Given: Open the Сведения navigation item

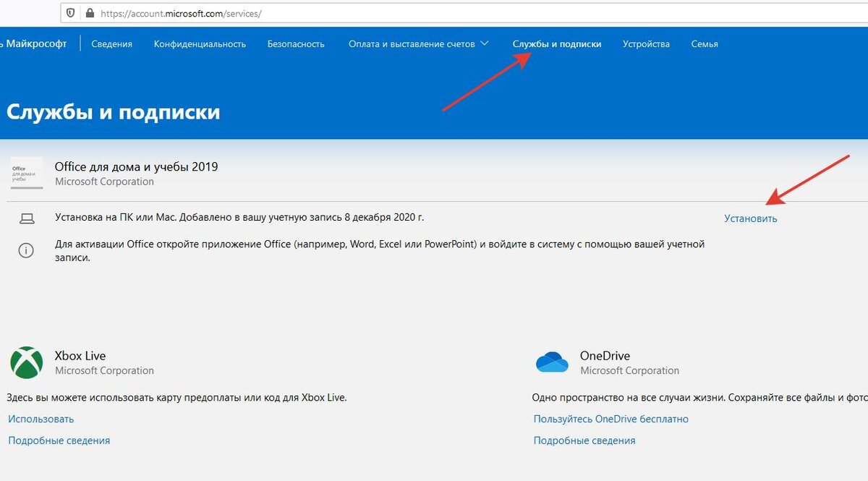Looking at the screenshot, I should click(x=111, y=44).
